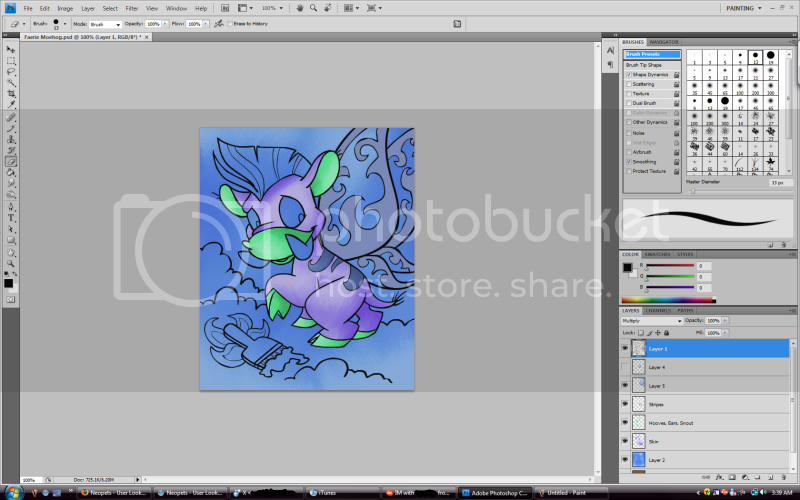Image resolution: width=800 pixels, height=500 pixels.
Task: Select the Move tool
Action: [11, 49]
